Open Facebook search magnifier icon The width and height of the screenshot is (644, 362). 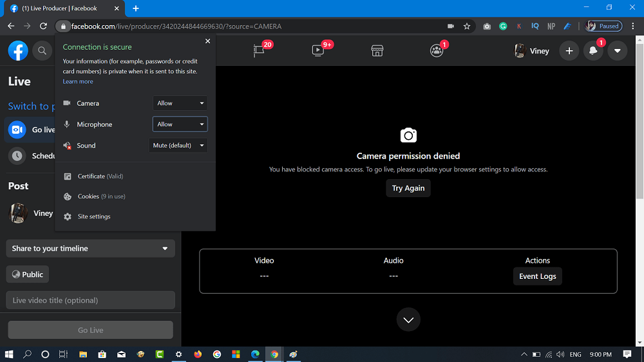42,50
